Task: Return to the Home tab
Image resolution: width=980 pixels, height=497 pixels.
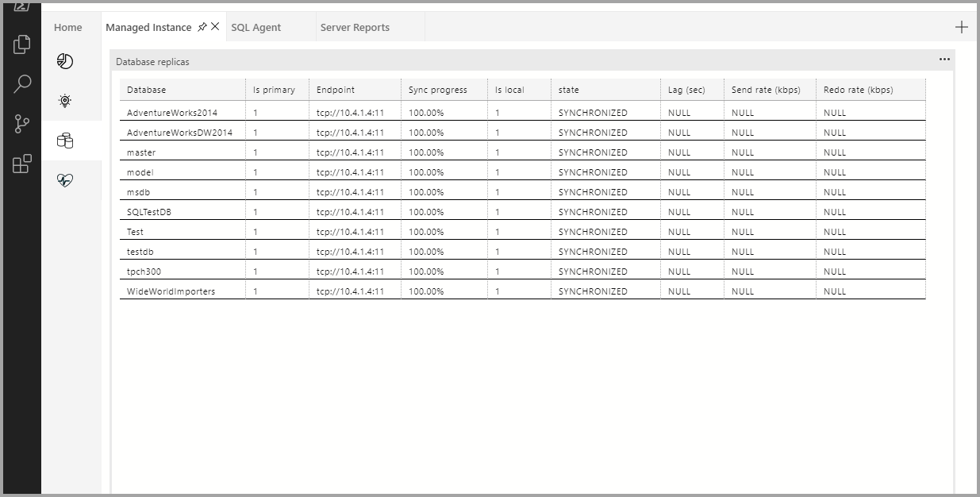Action: 67,26
